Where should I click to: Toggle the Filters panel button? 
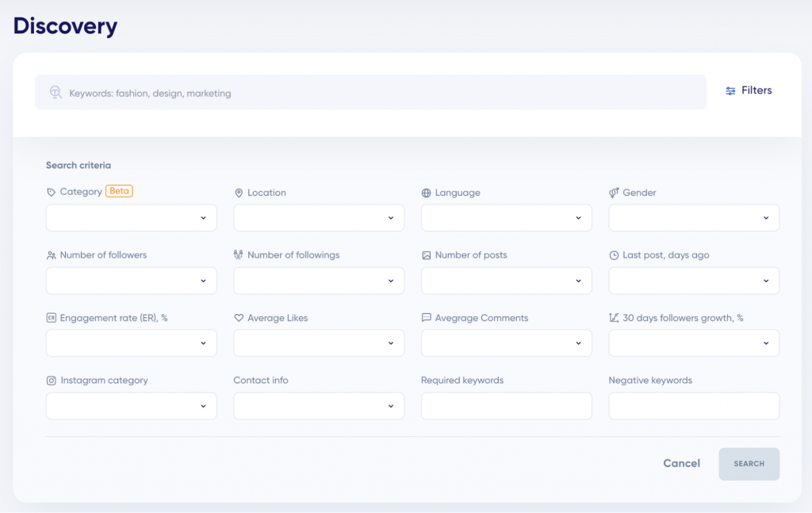[749, 91]
